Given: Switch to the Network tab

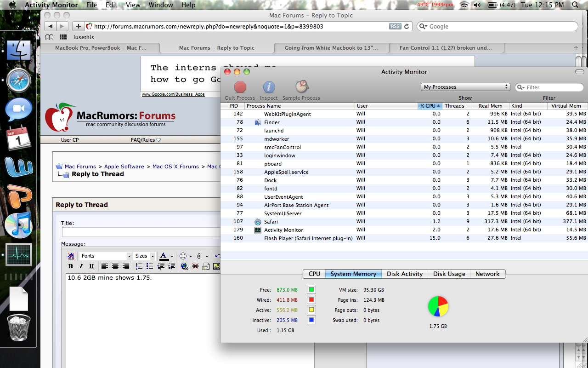Looking at the screenshot, I should [487, 274].
